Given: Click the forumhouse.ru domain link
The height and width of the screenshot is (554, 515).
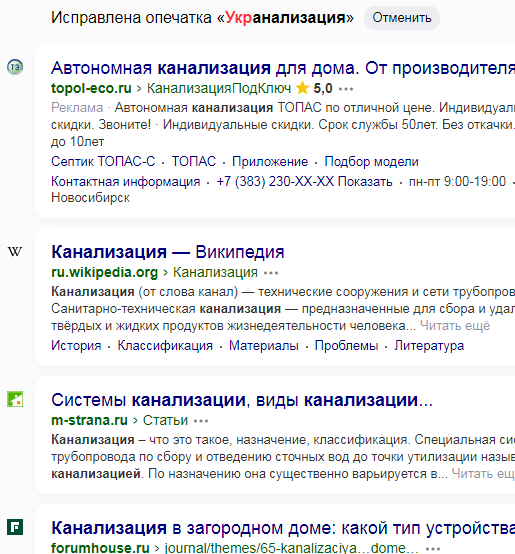Looking at the screenshot, I should click(100, 548).
